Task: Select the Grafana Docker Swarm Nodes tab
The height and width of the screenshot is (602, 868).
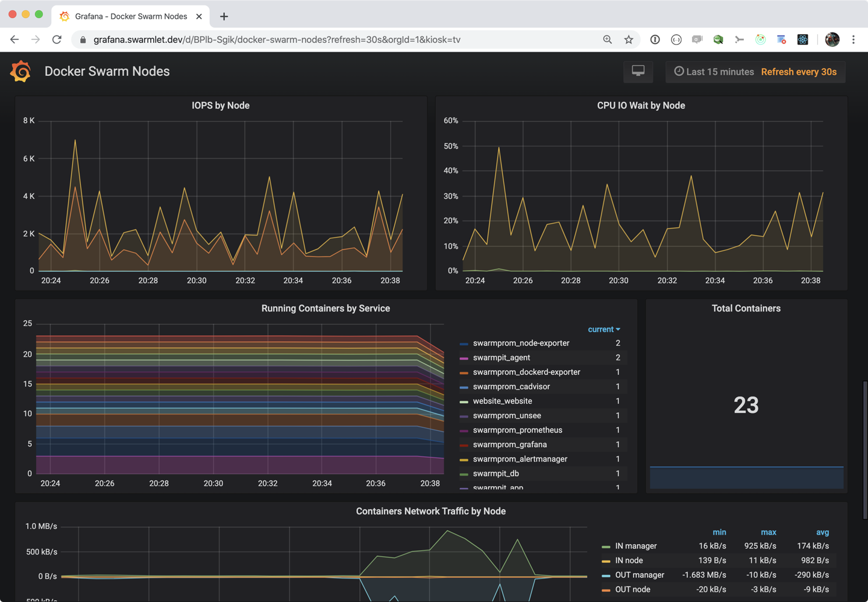Action: click(x=131, y=16)
